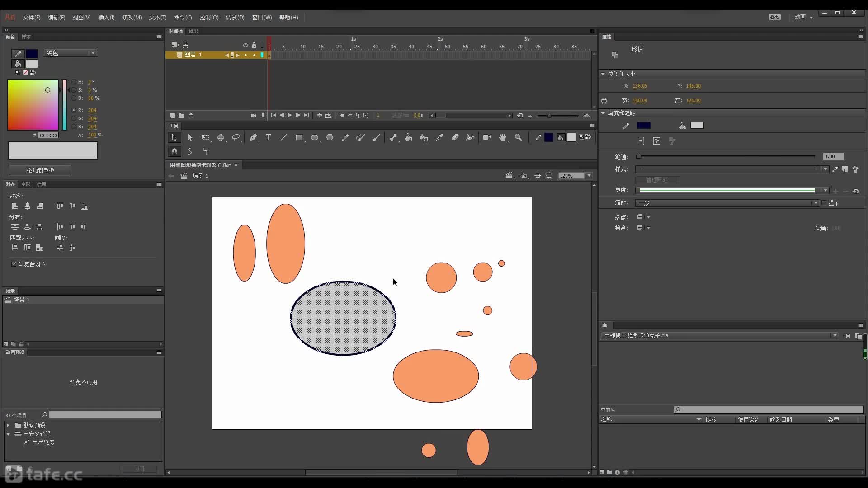Click Delete layer trash icon in timeline

pyautogui.click(x=191, y=116)
